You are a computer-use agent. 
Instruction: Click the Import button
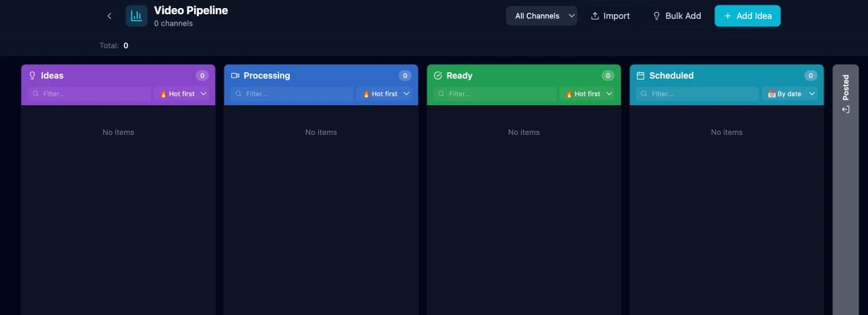pos(611,16)
